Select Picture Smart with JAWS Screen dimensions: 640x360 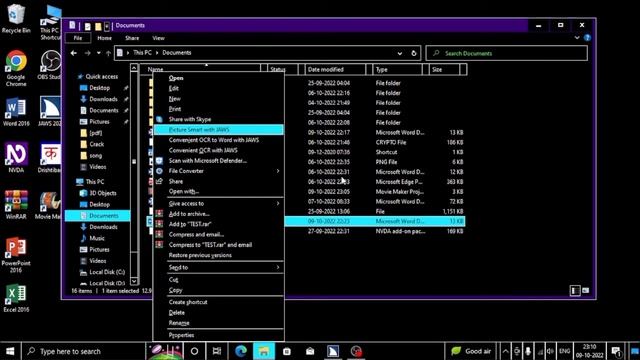pos(218,130)
